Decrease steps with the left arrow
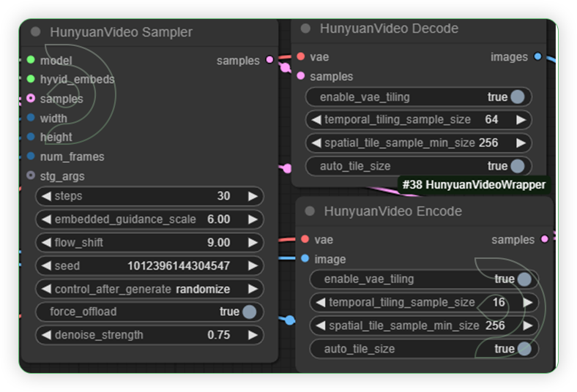This screenshot has height=392, width=577. 46,196
